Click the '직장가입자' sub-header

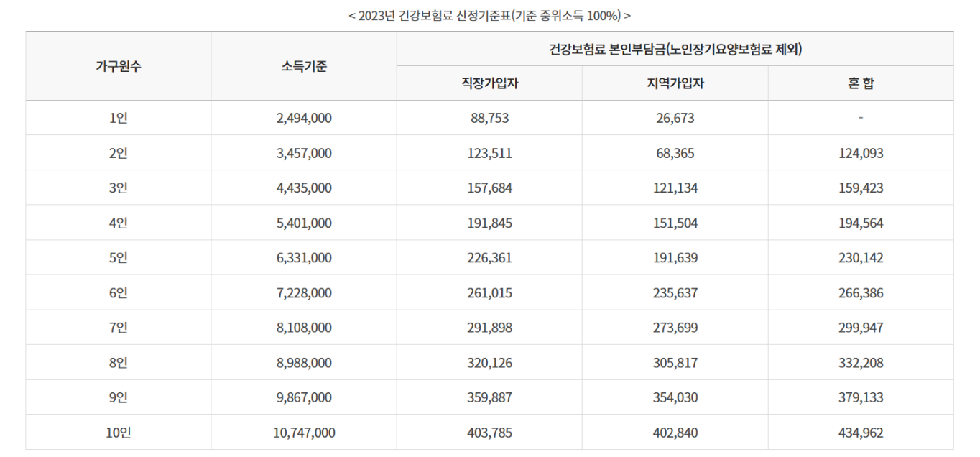(x=489, y=83)
